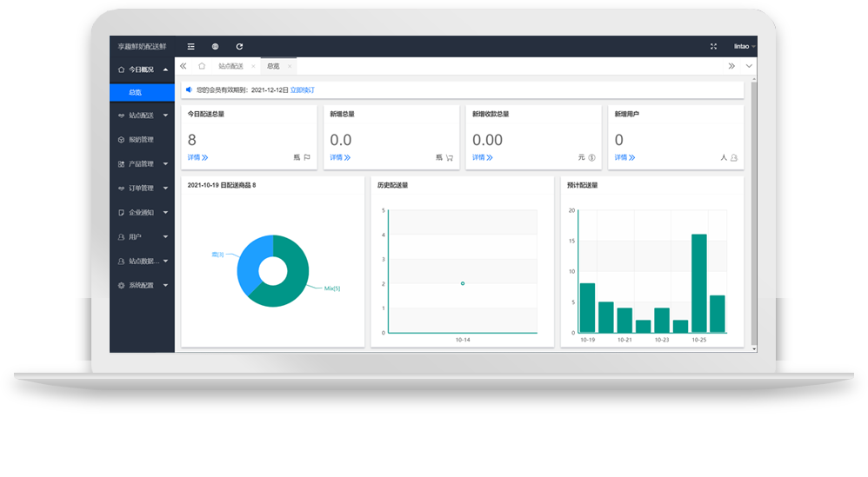The height and width of the screenshot is (477, 868).
Task: Click the tallest bar in 预计配送量 chart
Action: click(x=698, y=283)
